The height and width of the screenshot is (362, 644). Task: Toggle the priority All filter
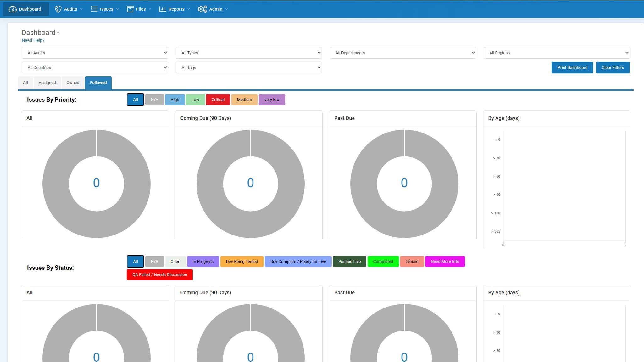coord(135,100)
